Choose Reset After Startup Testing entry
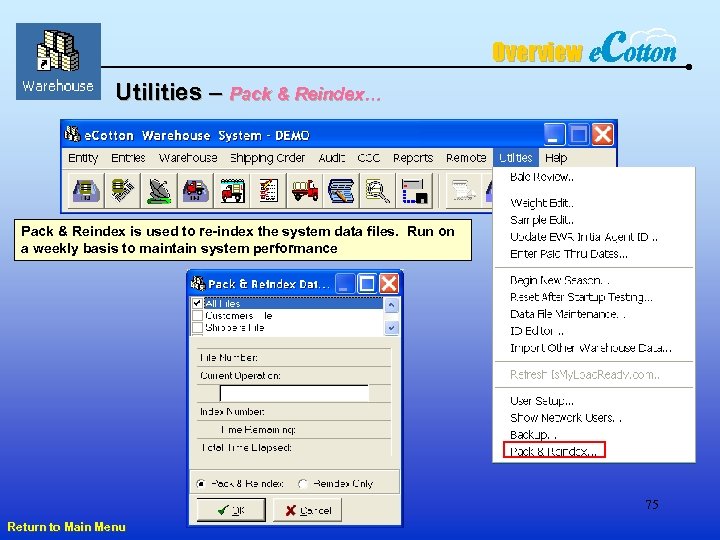This screenshot has width=720, height=540. point(581,297)
